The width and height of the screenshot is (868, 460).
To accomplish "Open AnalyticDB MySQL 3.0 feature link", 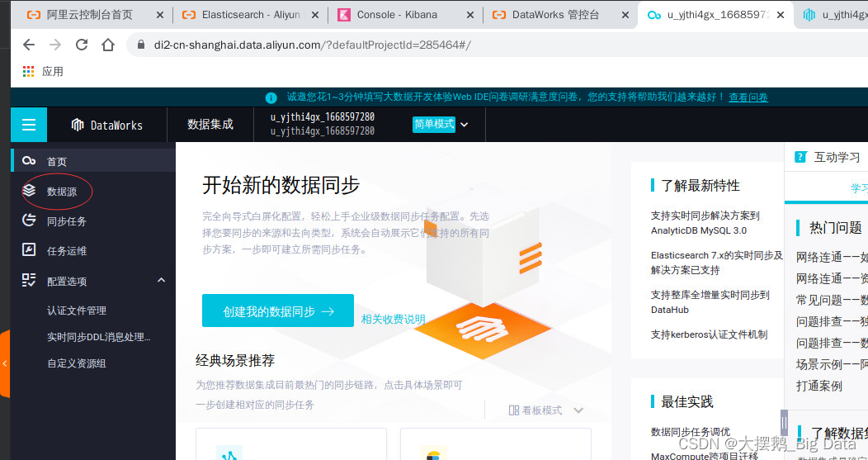I will 705,223.
